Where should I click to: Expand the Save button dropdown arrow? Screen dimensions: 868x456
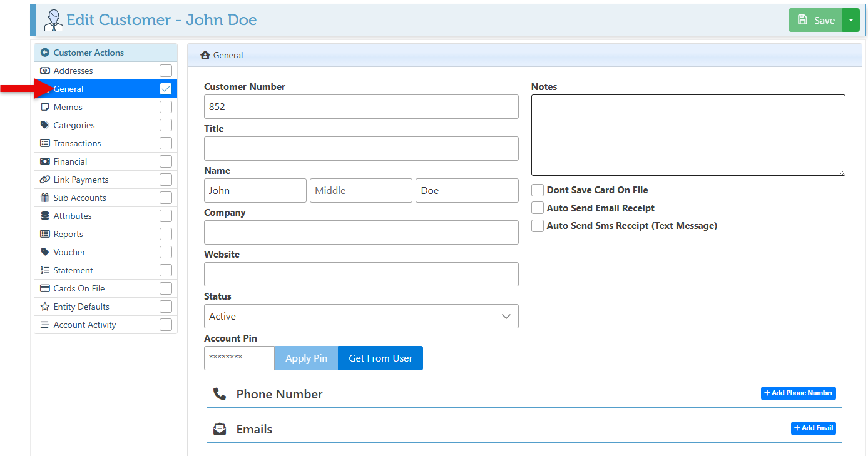tap(851, 20)
